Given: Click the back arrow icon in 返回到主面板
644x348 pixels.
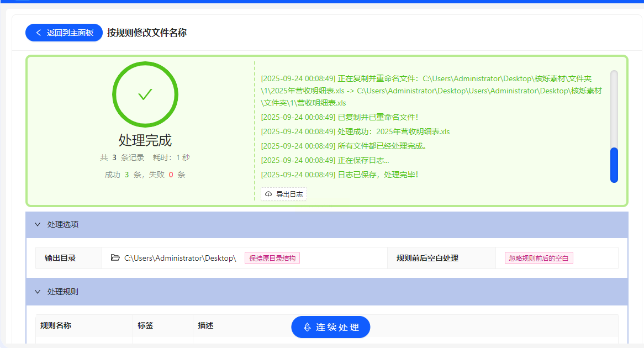Looking at the screenshot, I should point(39,33).
